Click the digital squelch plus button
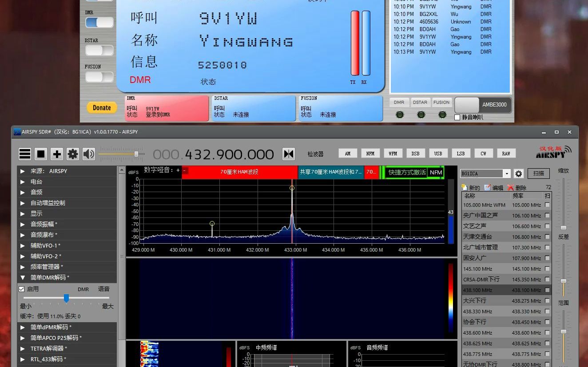Viewport: 588px width, 367px height. tap(178, 170)
